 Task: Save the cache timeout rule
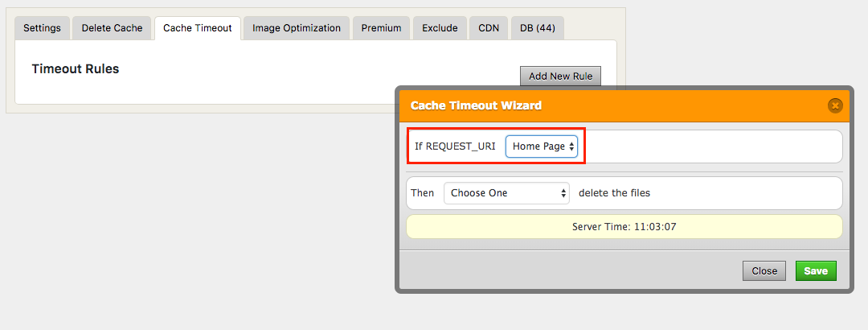[x=816, y=271]
